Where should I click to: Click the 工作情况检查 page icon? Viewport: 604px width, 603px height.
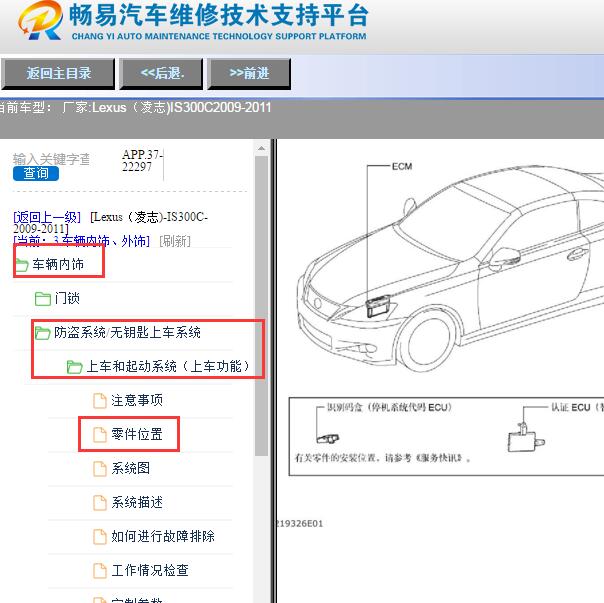[100, 570]
